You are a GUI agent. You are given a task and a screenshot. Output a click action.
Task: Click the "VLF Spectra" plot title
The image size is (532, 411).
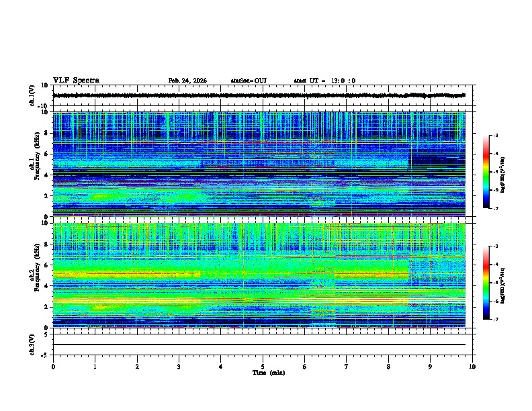[76, 81]
